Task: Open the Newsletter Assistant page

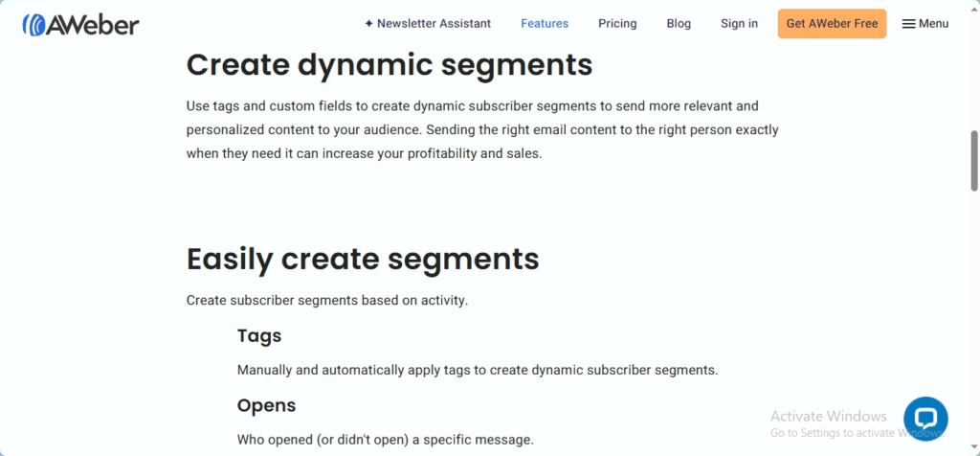Action: [434, 24]
